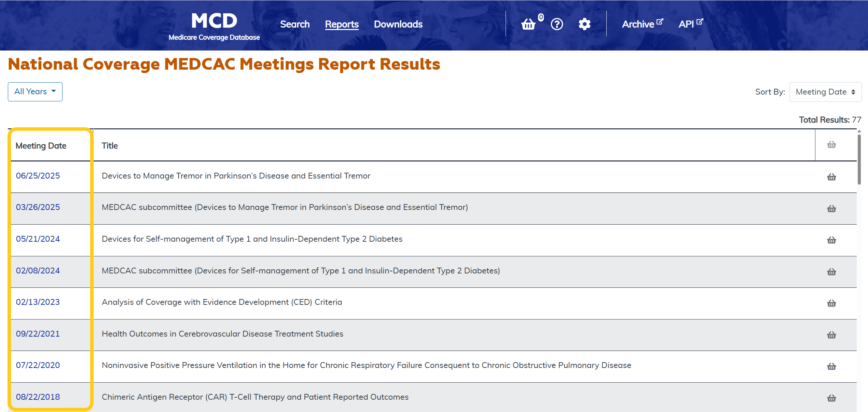Open the Downloads menu item

click(398, 24)
